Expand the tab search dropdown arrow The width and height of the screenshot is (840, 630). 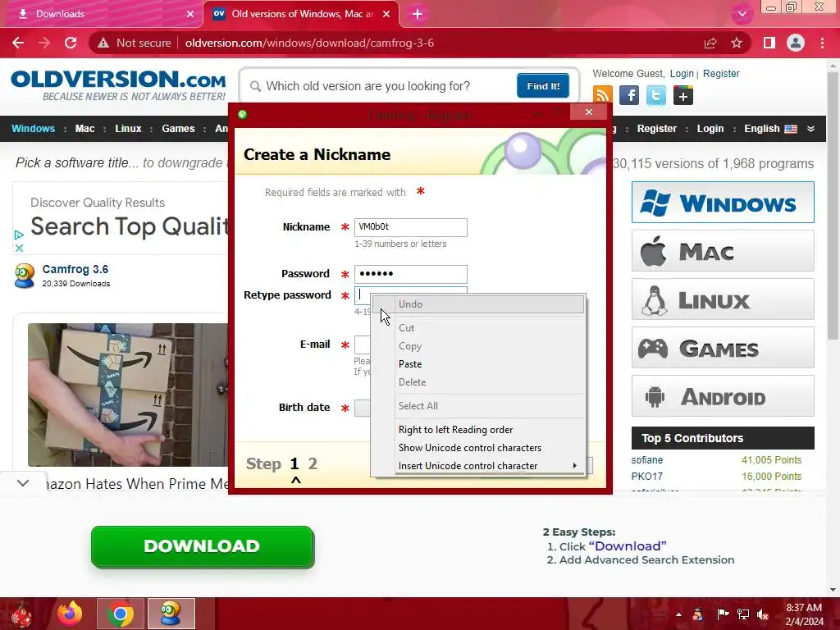(742, 14)
